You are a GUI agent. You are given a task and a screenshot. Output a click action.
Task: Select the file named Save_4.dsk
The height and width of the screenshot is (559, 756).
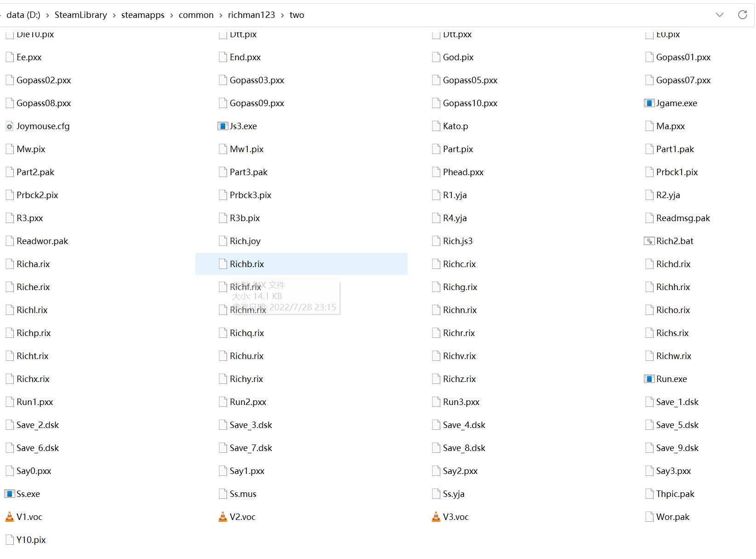(x=464, y=425)
